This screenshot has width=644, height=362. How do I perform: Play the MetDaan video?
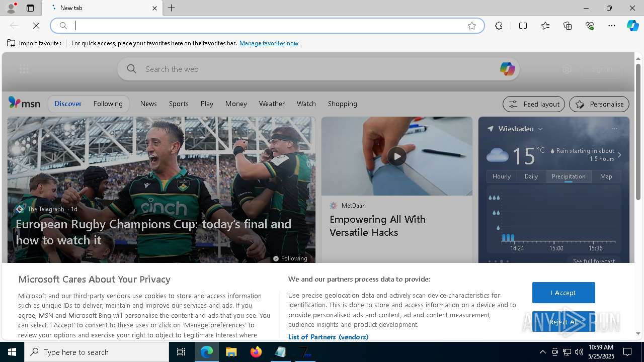[x=396, y=156]
